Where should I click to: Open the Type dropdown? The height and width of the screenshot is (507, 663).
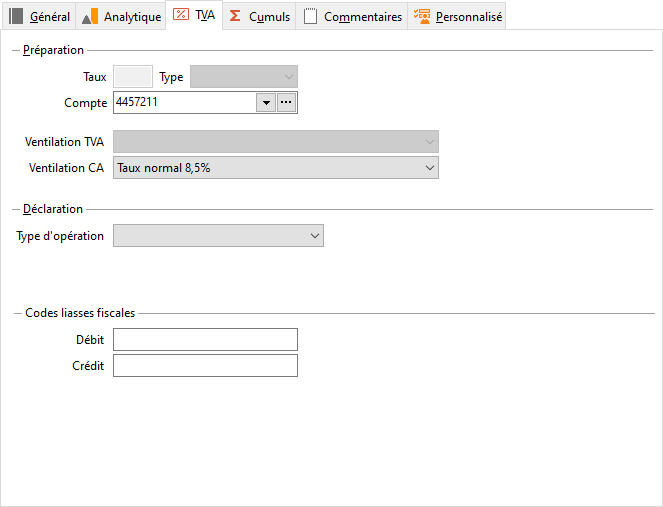coord(244,77)
